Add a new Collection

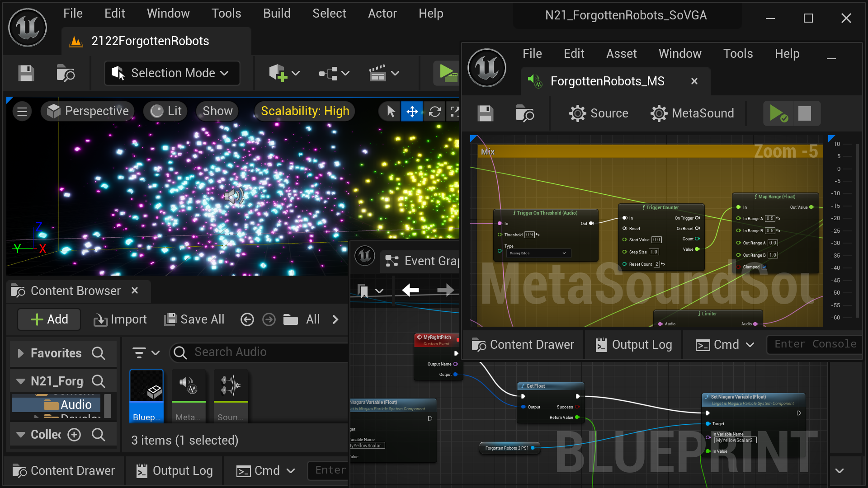74,435
